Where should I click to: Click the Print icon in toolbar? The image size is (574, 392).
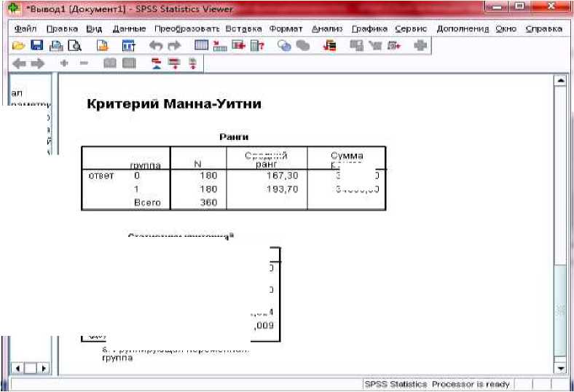pos(55,45)
